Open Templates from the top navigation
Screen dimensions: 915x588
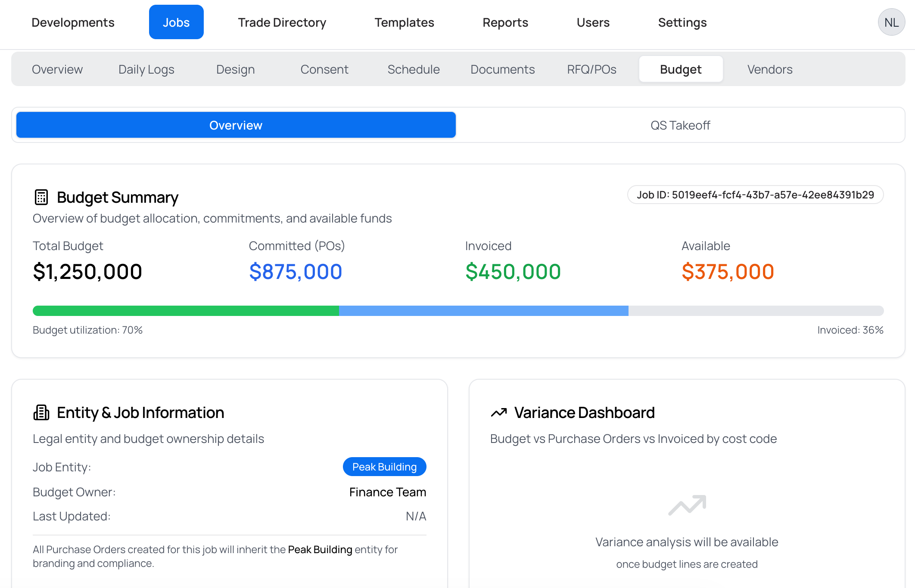coord(404,22)
